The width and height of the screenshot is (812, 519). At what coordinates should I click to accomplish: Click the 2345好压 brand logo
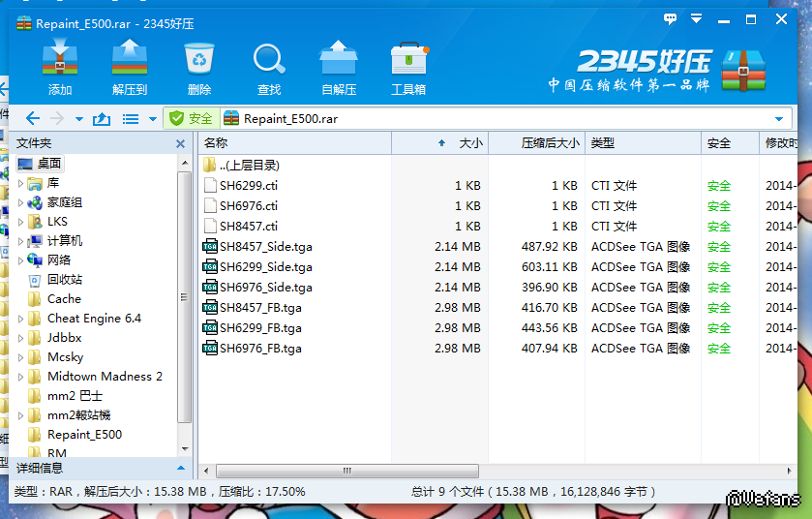click(657, 71)
